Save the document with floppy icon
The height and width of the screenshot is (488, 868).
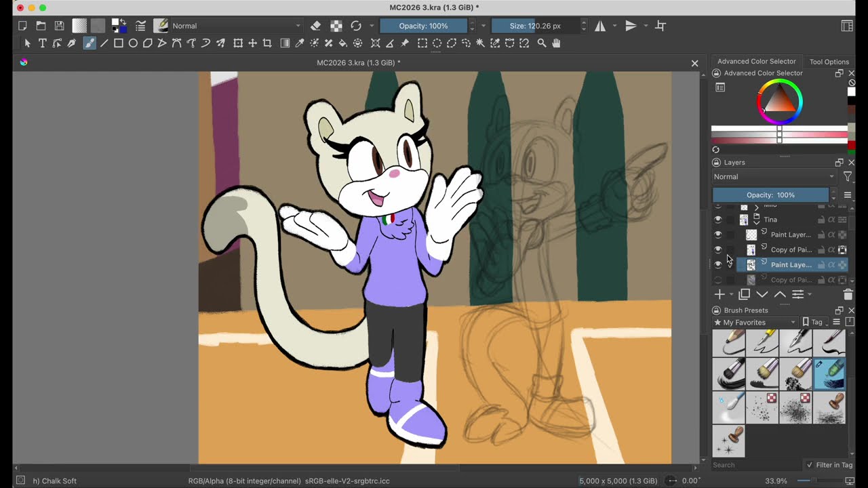(59, 26)
